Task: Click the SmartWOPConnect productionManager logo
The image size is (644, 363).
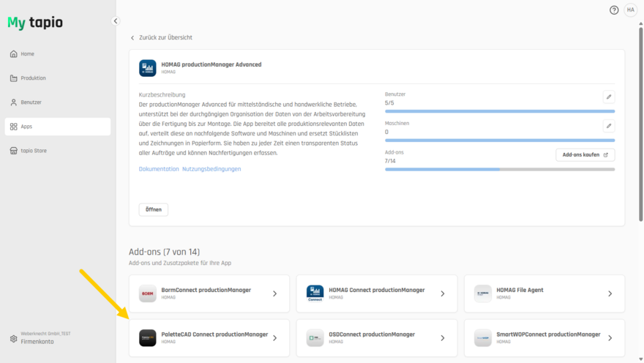Action: (x=482, y=338)
